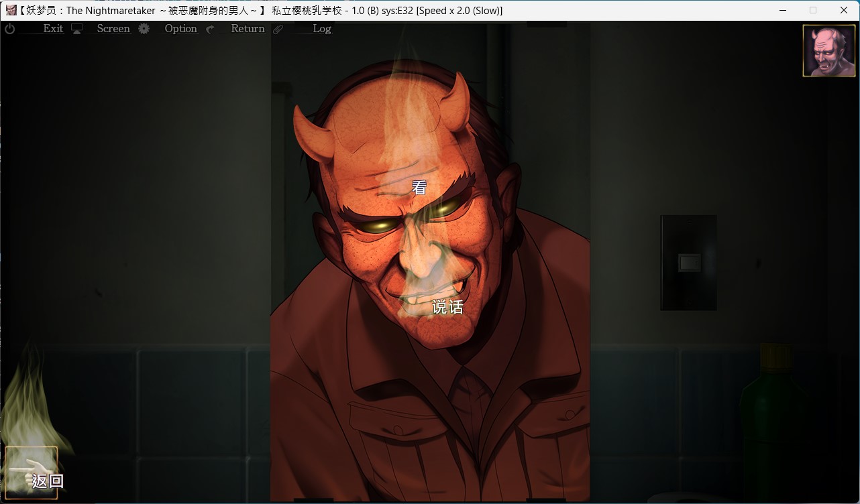This screenshot has height=504, width=860.
Task: Click the demon face portrait thumbnail
Action: click(829, 51)
